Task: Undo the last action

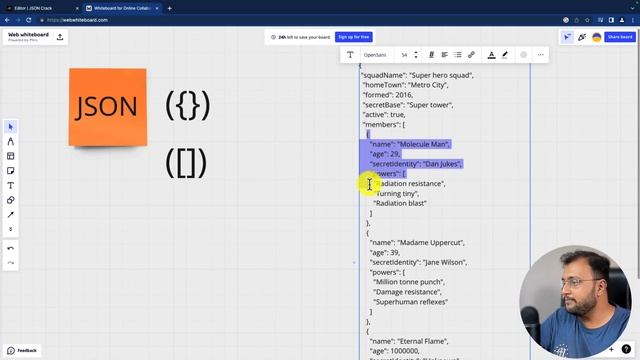Action: pos(11,248)
